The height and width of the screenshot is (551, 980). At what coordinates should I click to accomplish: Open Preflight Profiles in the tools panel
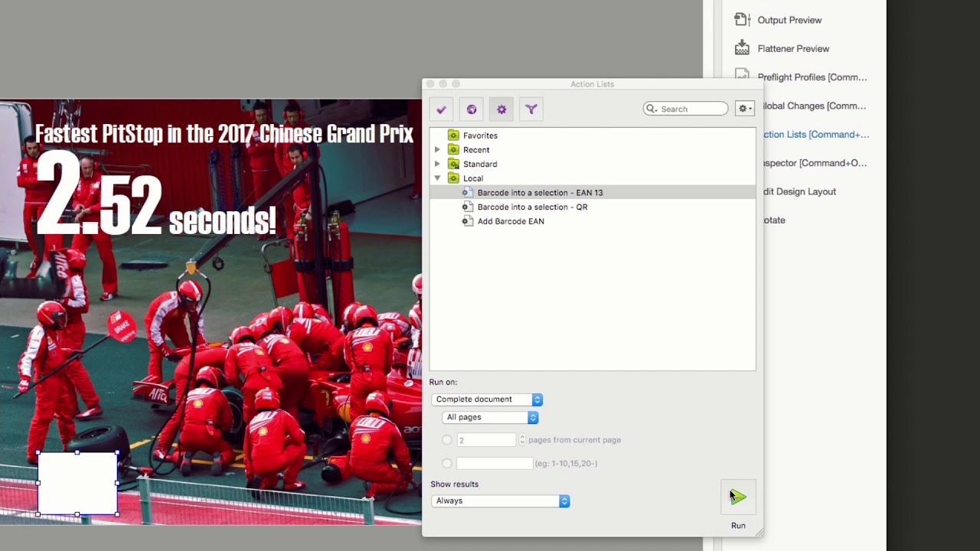[x=812, y=77]
